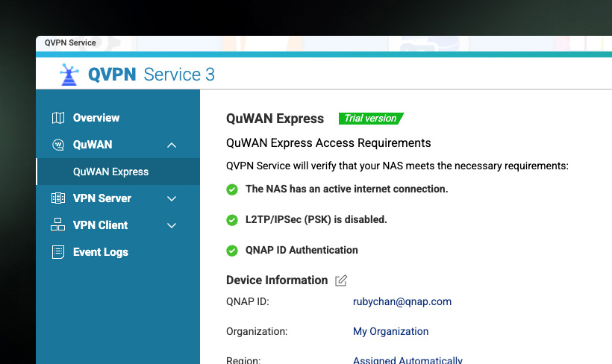Expand the VPN Server menu chevron
612x364 pixels.
(172, 198)
